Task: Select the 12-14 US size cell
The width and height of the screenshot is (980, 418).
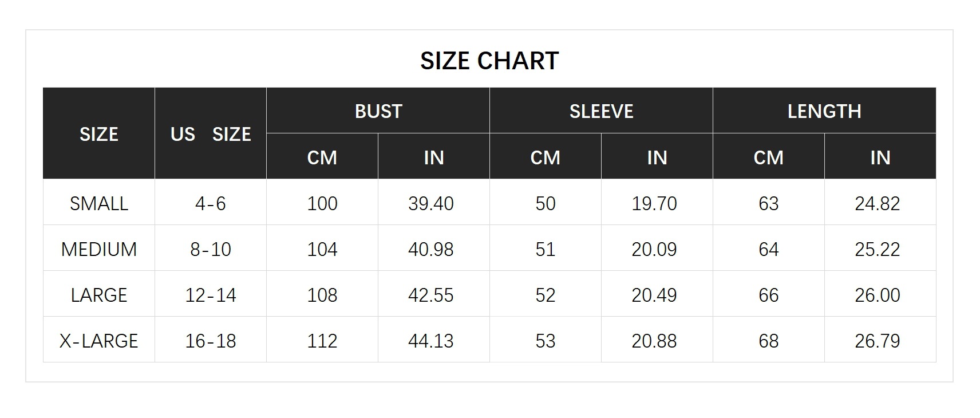Action: coord(211,295)
